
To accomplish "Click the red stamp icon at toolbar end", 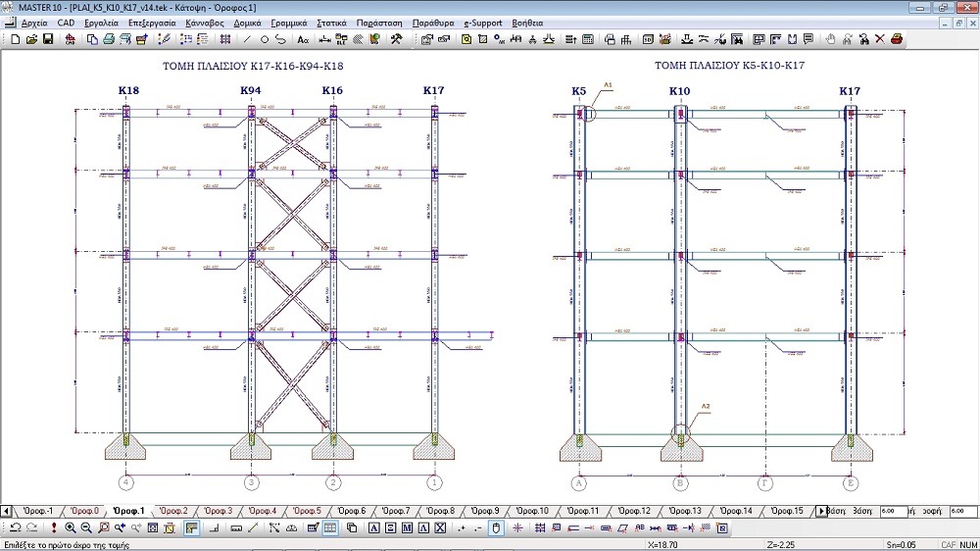I will [x=897, y=39].
